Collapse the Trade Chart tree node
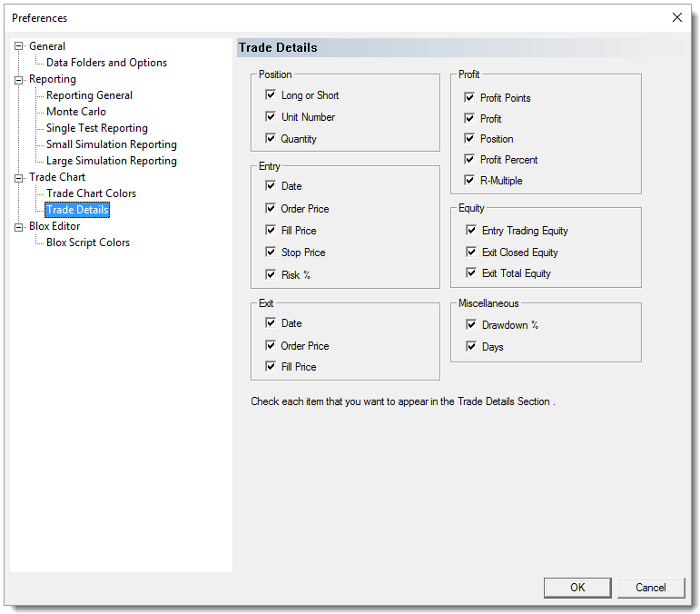Screen dimensions: 700x614 click(18, 177)
